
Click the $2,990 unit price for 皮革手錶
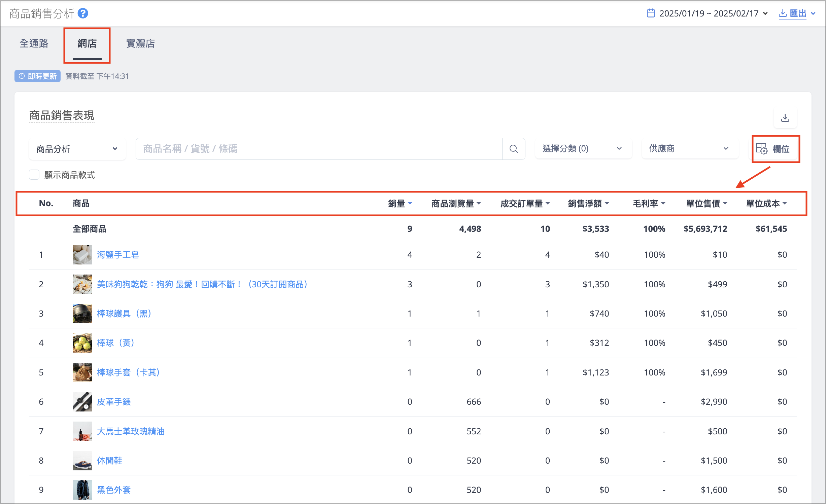(714, 402)
